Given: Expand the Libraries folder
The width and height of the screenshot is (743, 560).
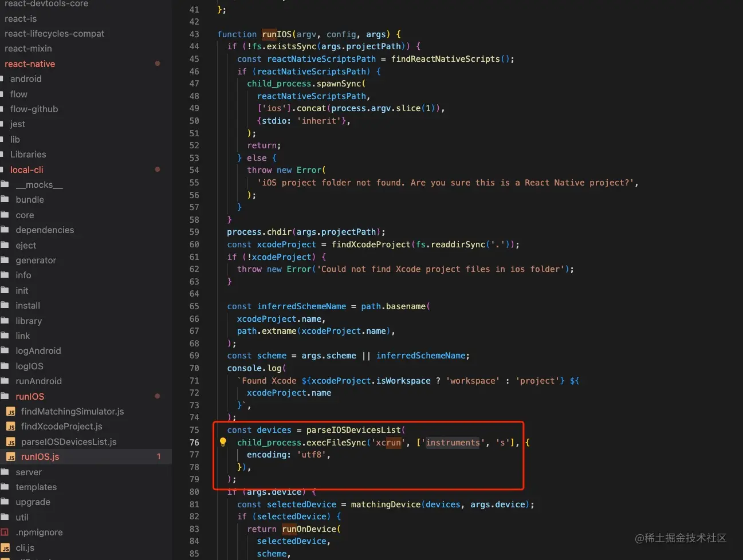Looking at the screenshot, I should [x=28, y=154].
